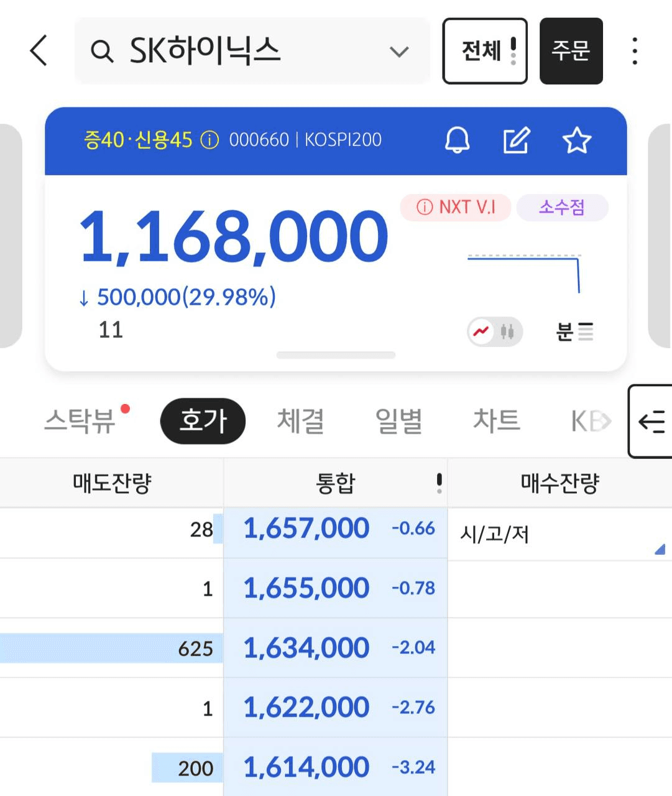672x796 pixels.
Task: Tap the 소수점 fractional badge
Action: click(x=562, y=207)
